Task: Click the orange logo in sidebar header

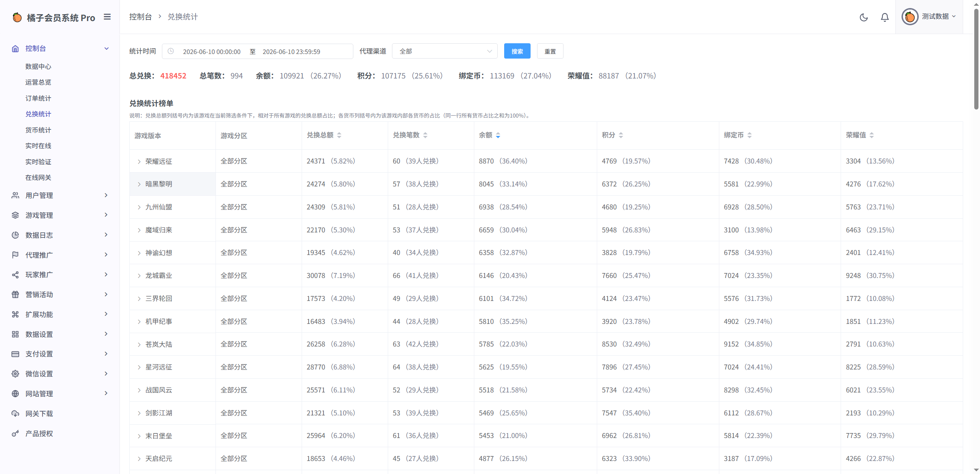Action: 17,17
